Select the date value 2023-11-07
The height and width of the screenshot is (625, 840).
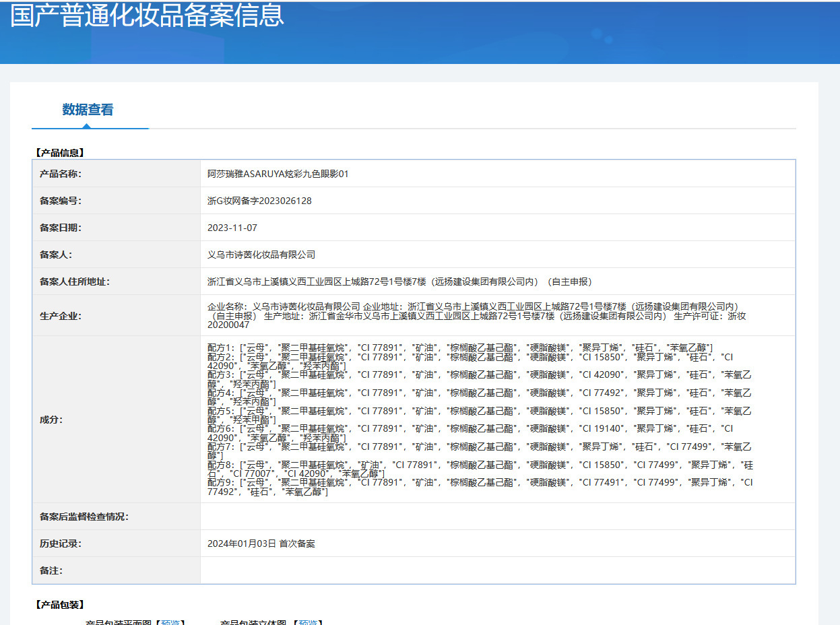pos(232,228)
